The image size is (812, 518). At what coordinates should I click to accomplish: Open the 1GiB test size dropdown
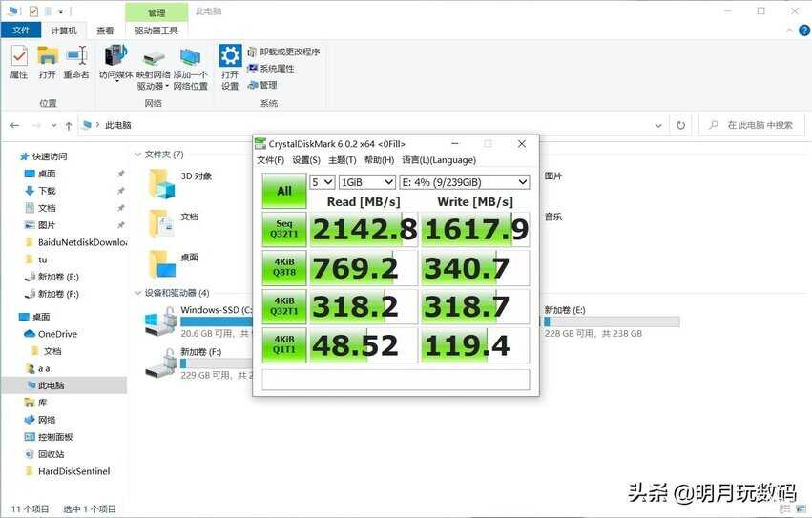367,182
